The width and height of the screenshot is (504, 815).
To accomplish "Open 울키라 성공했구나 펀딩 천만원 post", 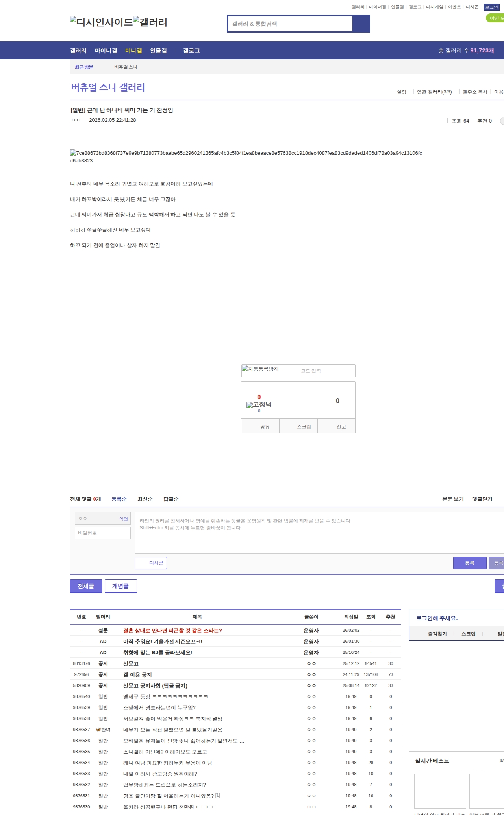I will click(x=169, y=807).
